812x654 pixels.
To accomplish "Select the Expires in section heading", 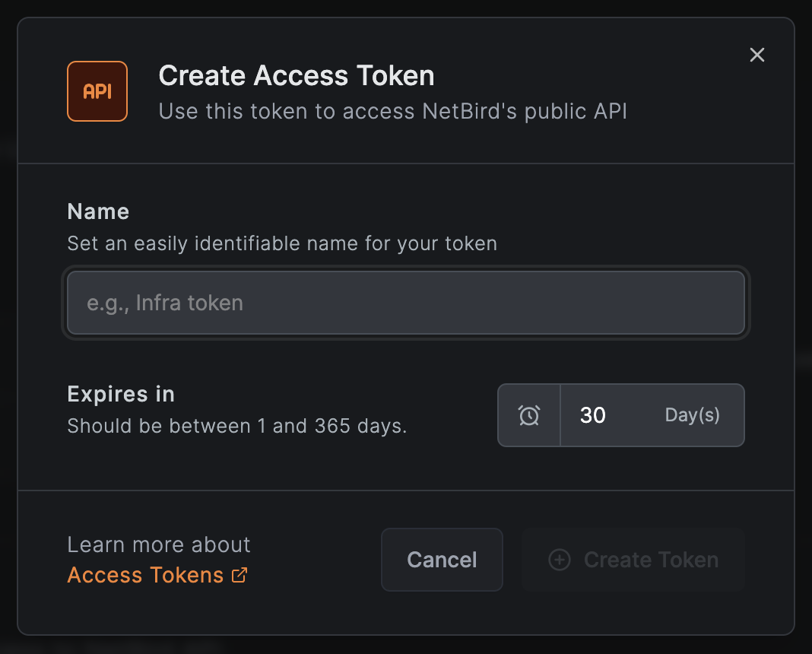I will 121,394.
